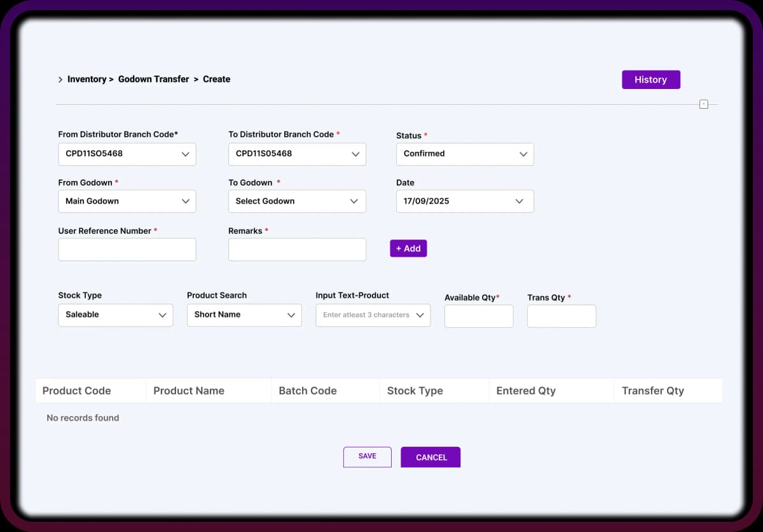Expand Product Search dropdown showing Short Name
The height and width of the screenshot is (532, 763).
click(244, 315)
